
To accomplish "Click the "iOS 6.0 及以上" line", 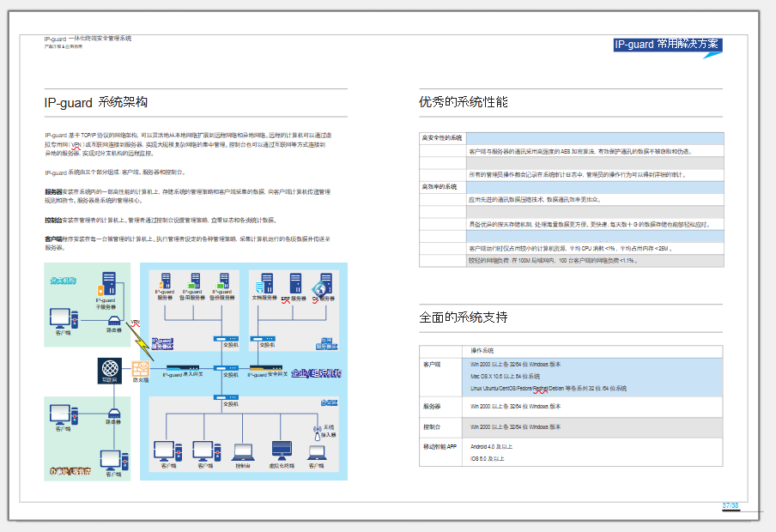I will pyautogui.click(x=488, y=459).
